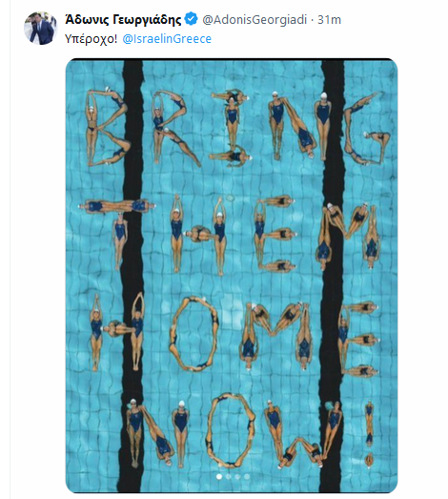This screenshot has height=499, width=448.
Task: Click the letter O in the word HOME
Action: pos(194,334)
